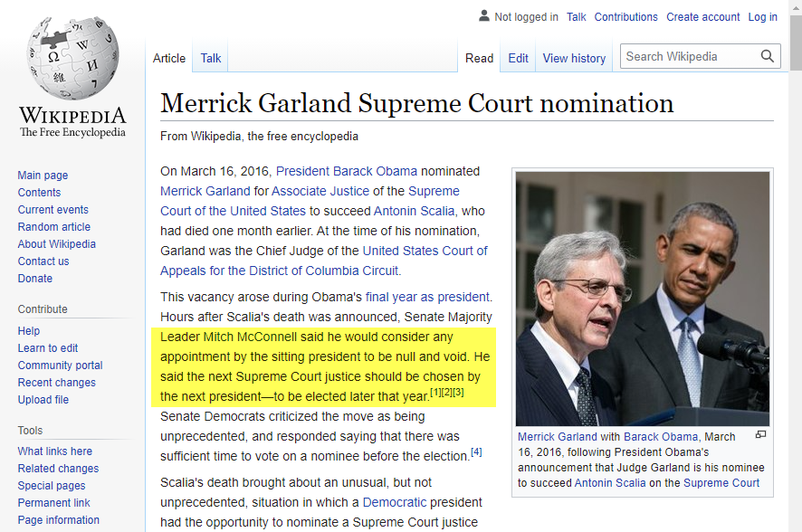Go to Main page in sidebar

click(43, 176)
